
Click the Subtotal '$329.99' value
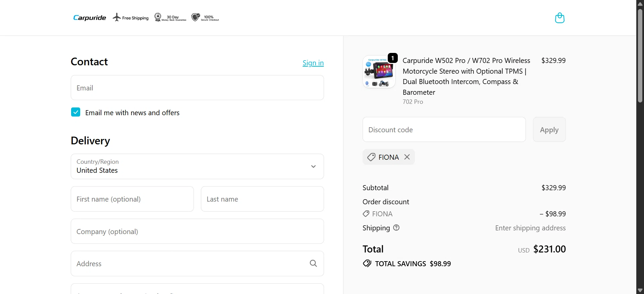click(553, 188)
